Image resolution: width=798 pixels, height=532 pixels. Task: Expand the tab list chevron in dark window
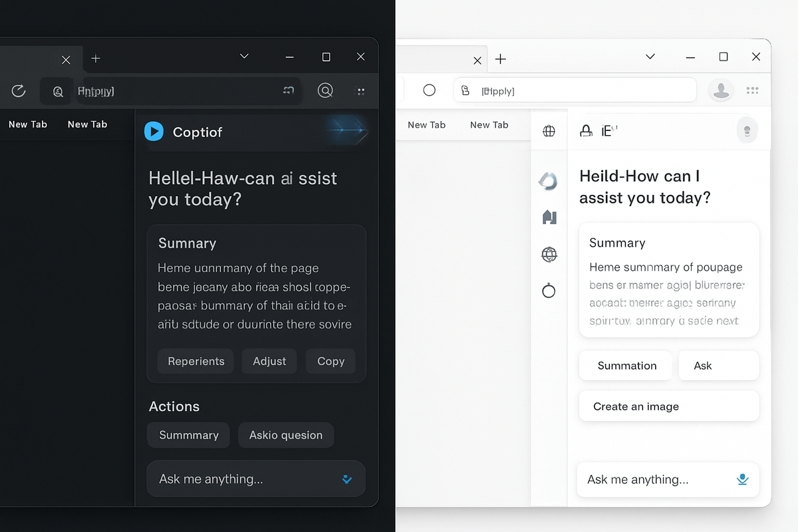point(244,57)
